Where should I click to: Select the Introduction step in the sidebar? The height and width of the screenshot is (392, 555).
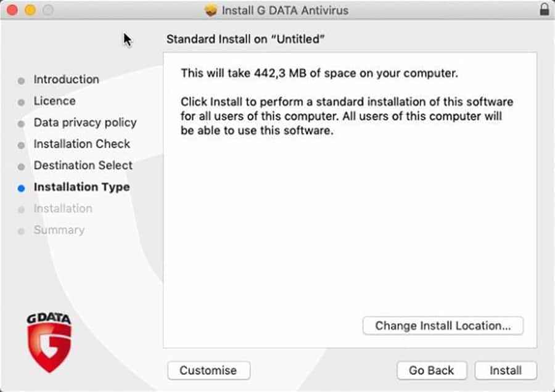66,80
